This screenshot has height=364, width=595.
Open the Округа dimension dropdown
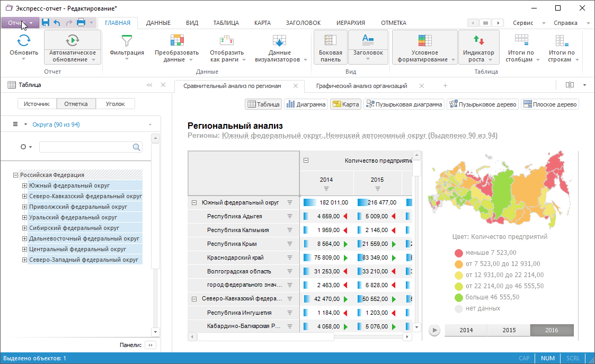pyautogui.click(x=26, y=125)
